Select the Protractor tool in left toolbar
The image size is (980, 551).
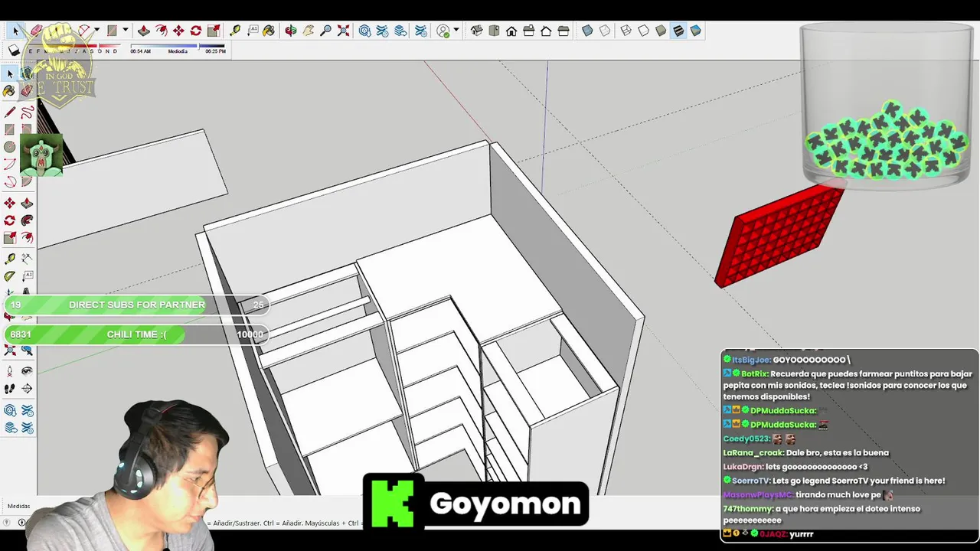9,276
